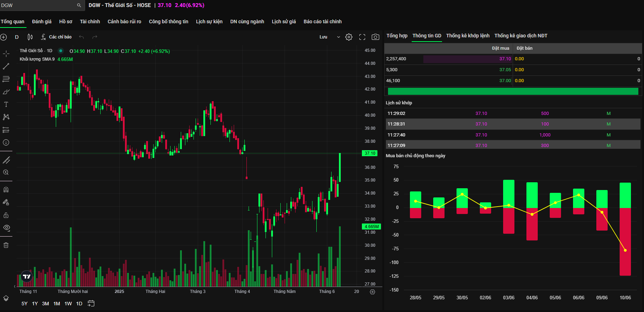
Task: Switch to the 'Hồ sơ' tab
Action: [66, 22]
